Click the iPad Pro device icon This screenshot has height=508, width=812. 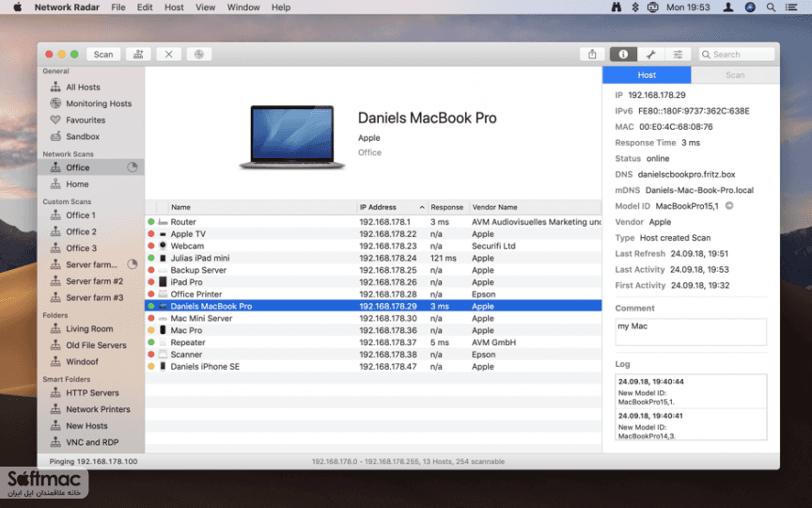tap(163, 282)
